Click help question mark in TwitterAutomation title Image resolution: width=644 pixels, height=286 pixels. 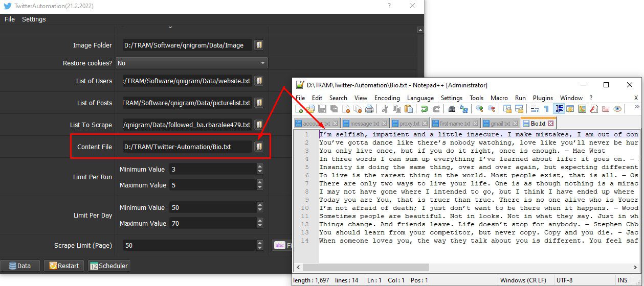click(389, 6)
